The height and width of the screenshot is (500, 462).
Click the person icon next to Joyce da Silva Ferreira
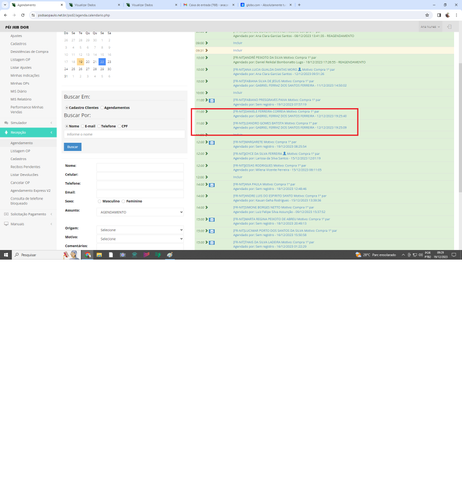point(284,154)
